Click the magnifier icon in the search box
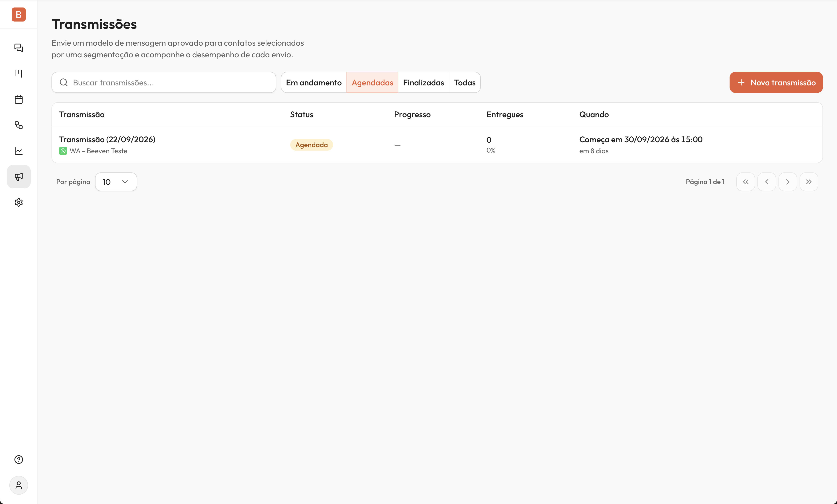This screenshot has width=837, height=504. [63, 83]
